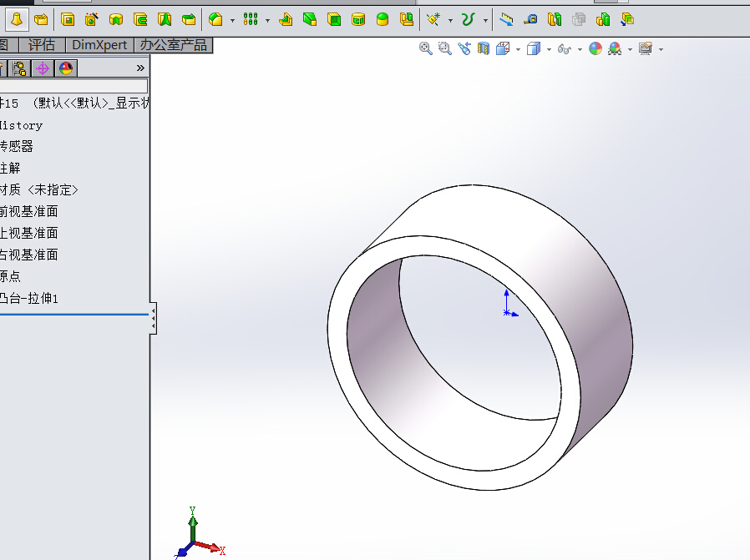Open the Hole Wizard tool

pos(92,19)
